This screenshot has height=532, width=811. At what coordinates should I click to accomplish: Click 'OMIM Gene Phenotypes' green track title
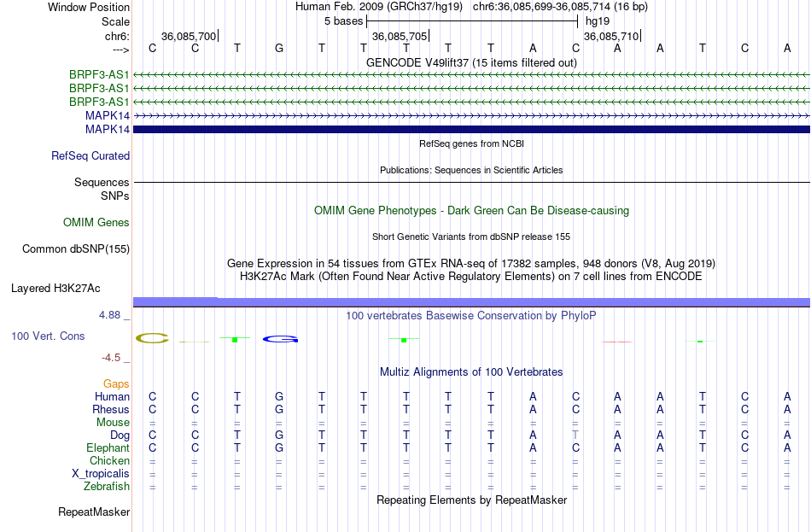point(471,211)
